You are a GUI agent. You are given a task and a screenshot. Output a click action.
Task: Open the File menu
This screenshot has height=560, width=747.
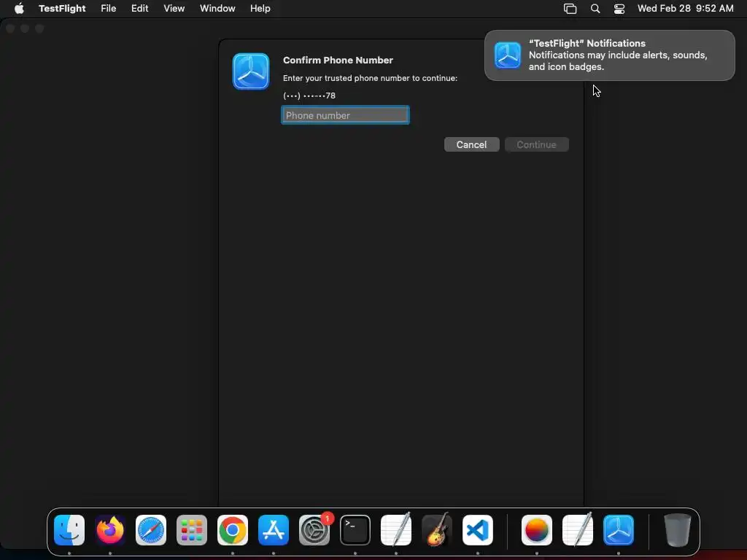109,8
